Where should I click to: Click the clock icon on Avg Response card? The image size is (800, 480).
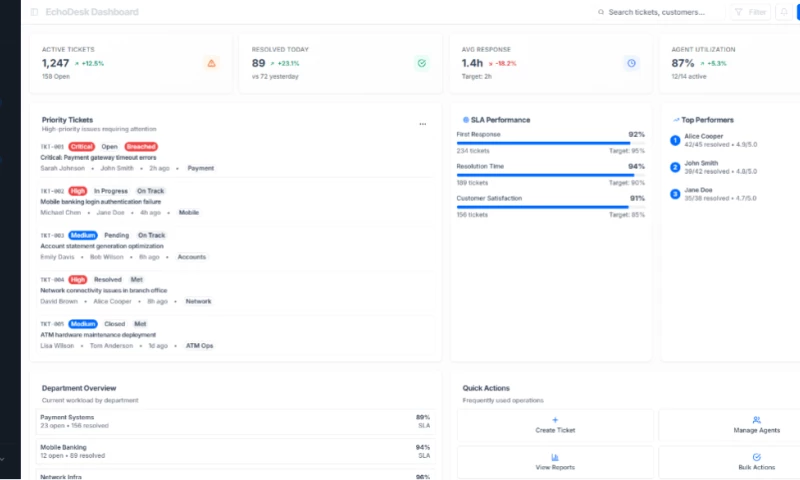(631, 63)
